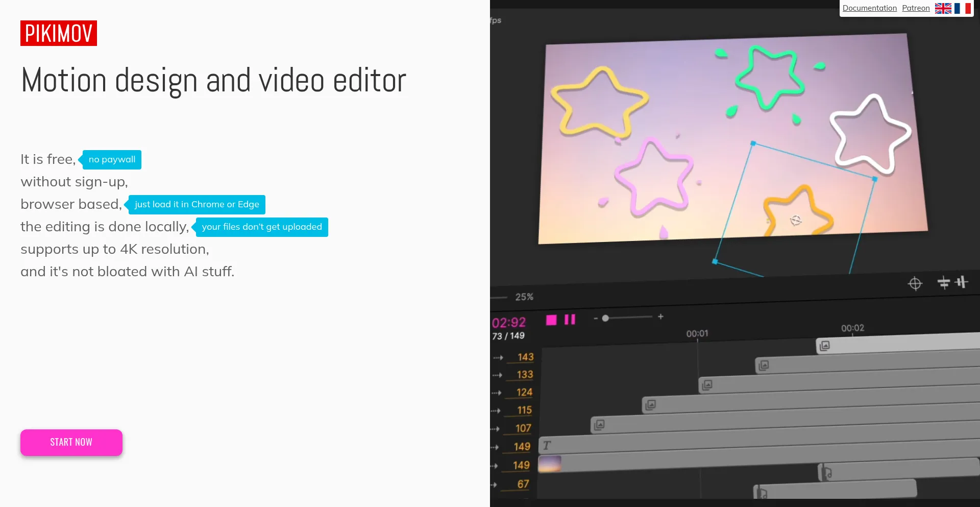Viewport: 980px width, 507px height.
Task: Click the 00:01 timeline marker
Action: pyautogui.click(x=697, y=333)
